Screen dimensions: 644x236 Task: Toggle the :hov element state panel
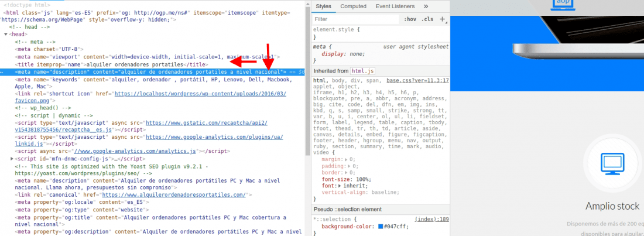(410, 19)
